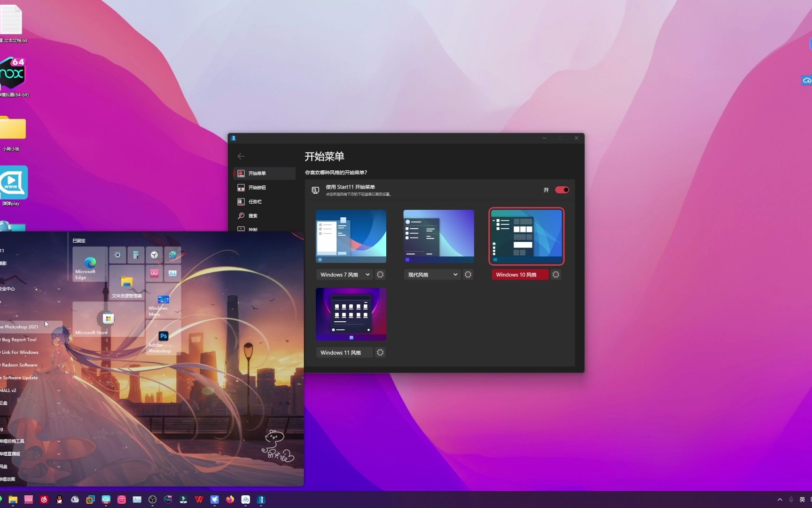This screenshot has height=508, width=812.
Task: Click the Windows 11 风格 button
Action: 344,353
